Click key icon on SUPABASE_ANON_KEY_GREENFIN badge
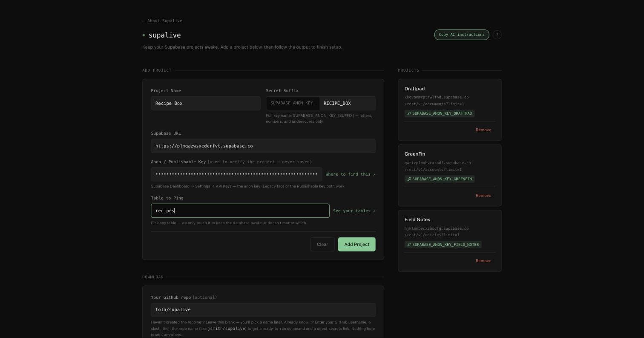 coord(409,179)
